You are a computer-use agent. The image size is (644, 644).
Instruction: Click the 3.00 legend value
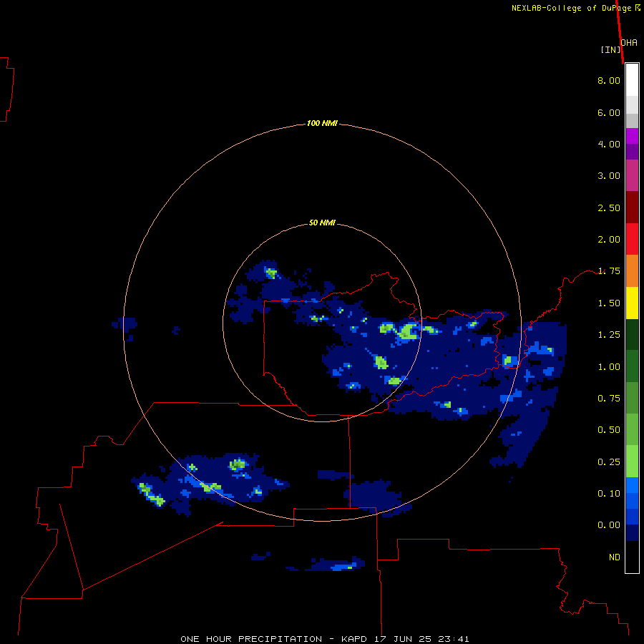click(609, 176)
